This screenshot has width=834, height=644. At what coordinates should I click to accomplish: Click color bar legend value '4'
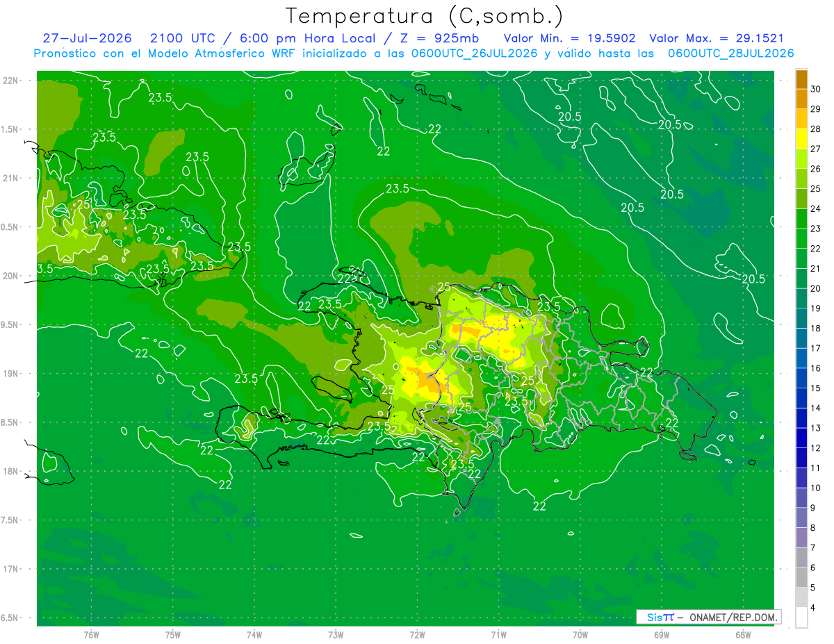(x=814, y=608)
